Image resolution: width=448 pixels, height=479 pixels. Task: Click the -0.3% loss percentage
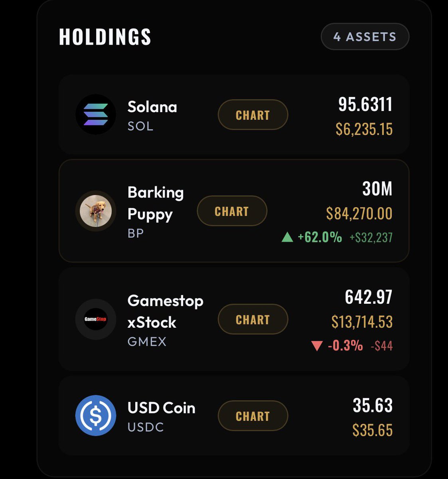(x=345, y=346)
